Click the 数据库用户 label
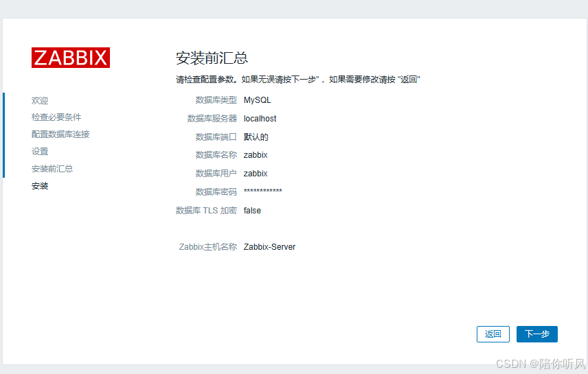Viewport: 588px width, 374px height. (216, 174)
